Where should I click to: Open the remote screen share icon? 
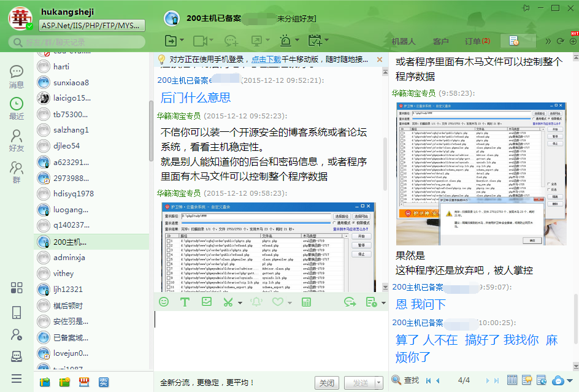pos(256,40)
